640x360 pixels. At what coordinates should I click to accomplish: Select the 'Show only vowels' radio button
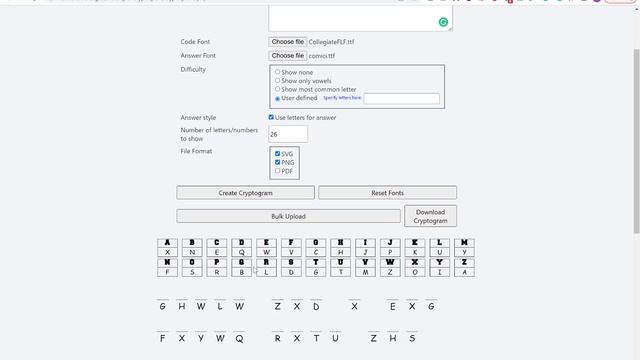pos(278,80)
